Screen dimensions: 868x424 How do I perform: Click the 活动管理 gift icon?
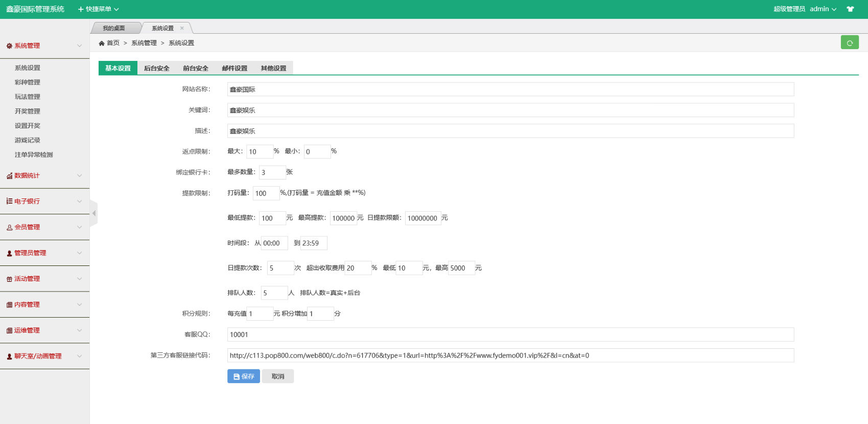9,279
